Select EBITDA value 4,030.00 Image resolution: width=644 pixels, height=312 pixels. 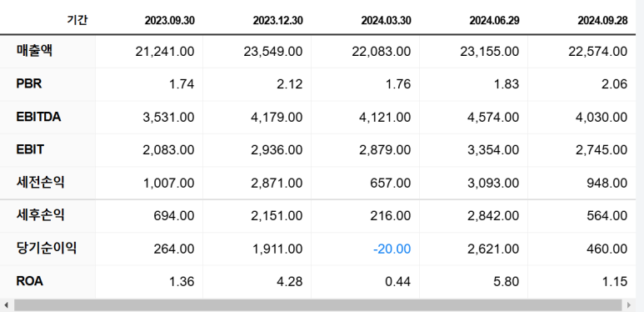[x=602, y=117]
